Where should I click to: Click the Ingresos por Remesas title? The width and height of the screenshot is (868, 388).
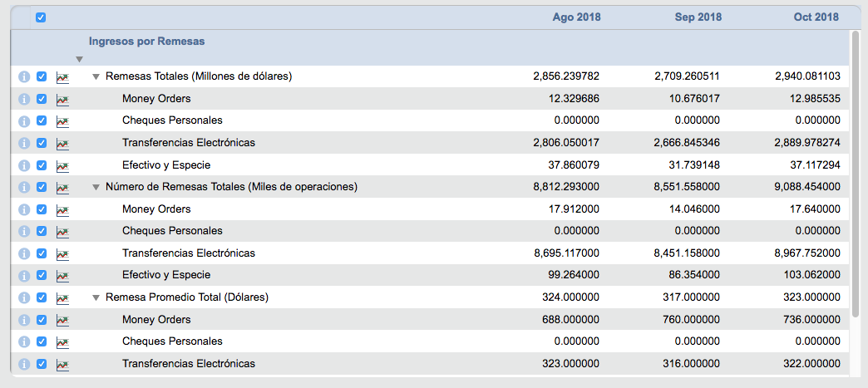[146, 41]
